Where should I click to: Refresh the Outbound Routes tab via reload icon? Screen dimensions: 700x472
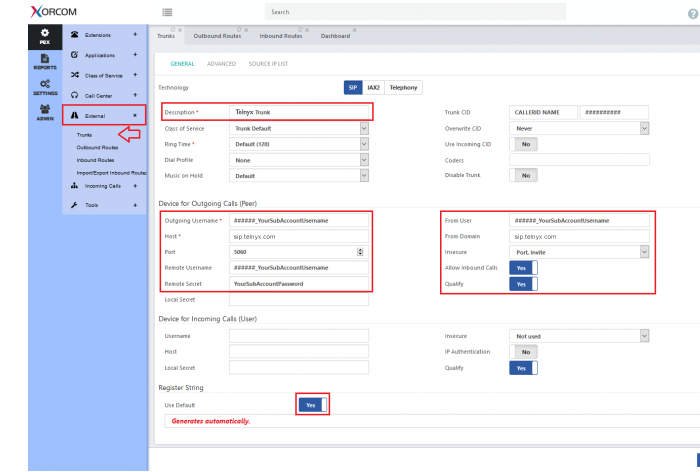pyautogui.click(x=239, y=29)
